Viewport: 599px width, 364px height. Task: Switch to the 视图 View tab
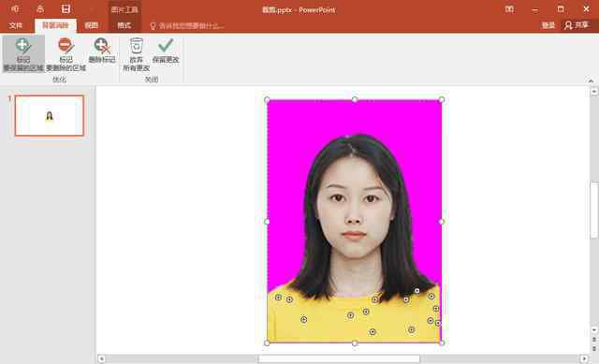point(92,25)
